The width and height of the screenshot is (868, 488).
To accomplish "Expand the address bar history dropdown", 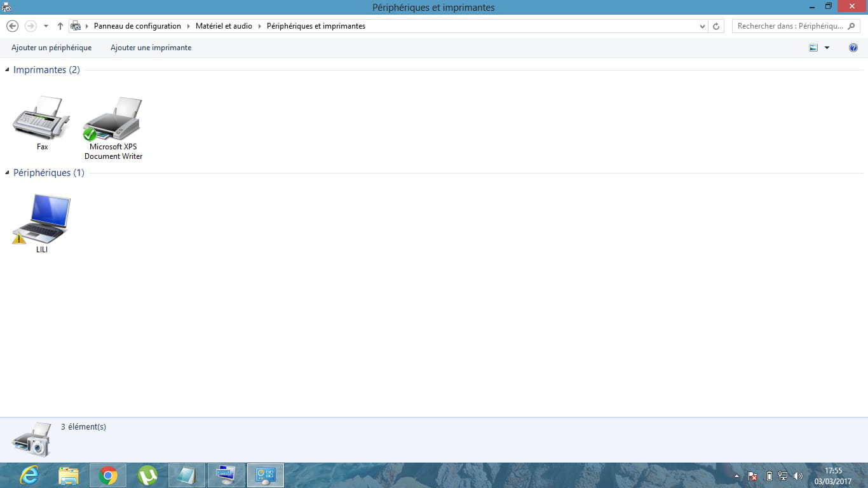I will [702, 26].
